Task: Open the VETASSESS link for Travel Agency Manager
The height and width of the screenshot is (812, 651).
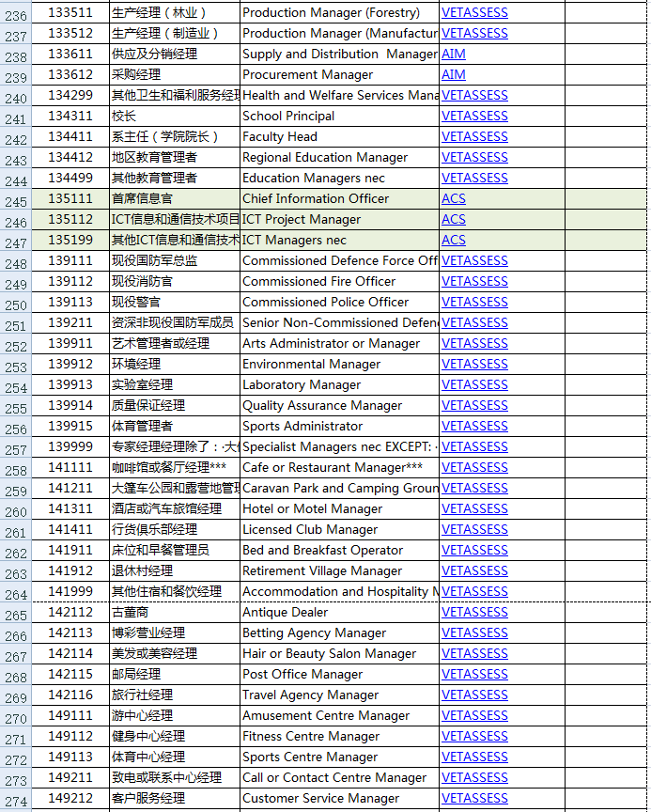Action: (474, 695)
